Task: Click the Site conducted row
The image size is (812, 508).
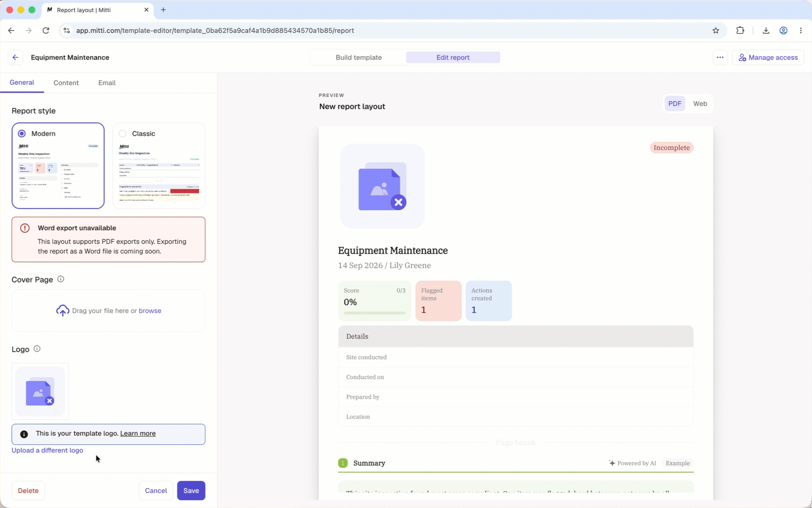Action: click(516, 357)
